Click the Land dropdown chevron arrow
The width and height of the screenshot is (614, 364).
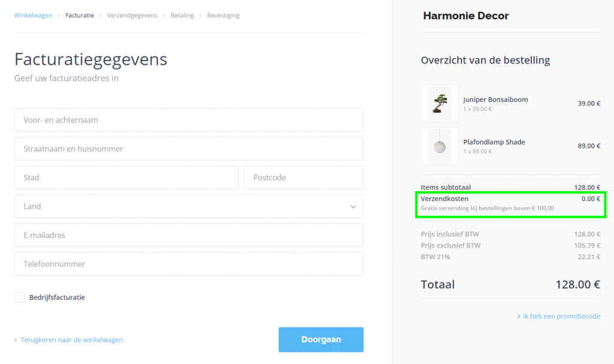click(x=353, y=206)
